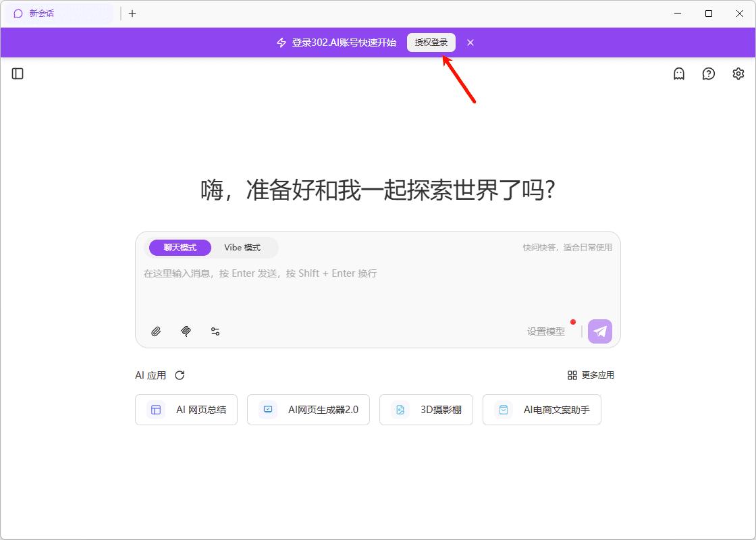Click the AI电商文案助手 bag icon

coord(504,410)
